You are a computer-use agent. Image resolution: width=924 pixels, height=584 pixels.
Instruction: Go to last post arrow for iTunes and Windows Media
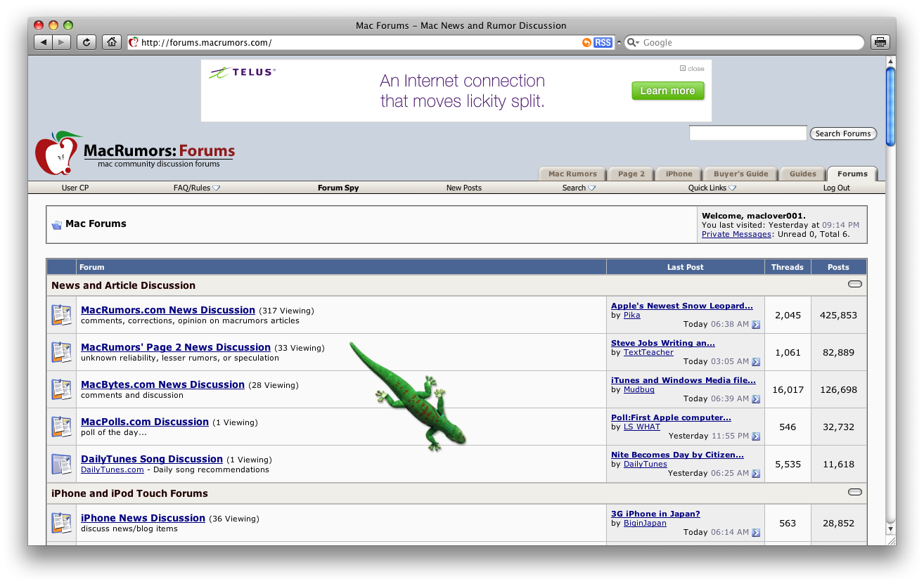pyautogui.click(x=756, y=399)
